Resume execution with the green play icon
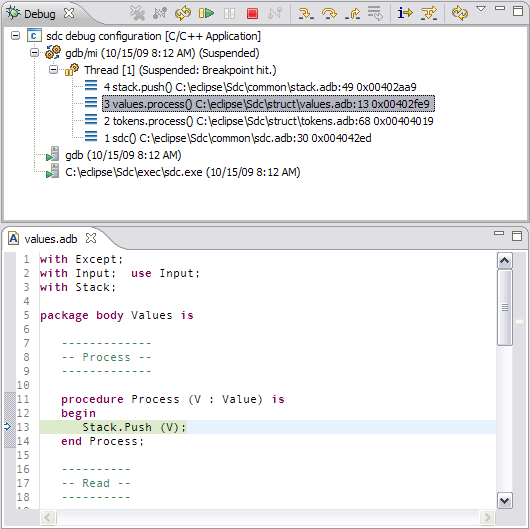Image resolution: width=530 pixels, height=529 pixels. (x=206, y=14)
